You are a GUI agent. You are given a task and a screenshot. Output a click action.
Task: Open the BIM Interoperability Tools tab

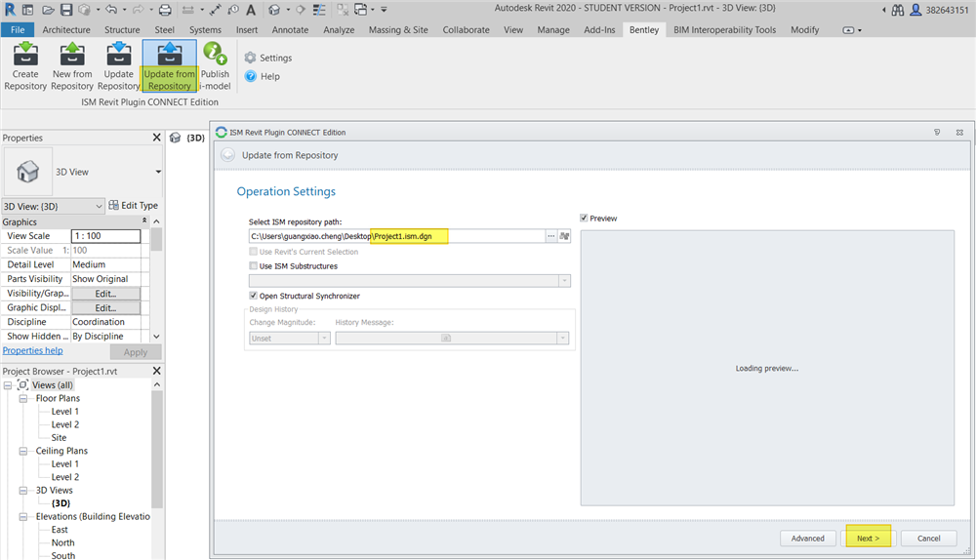click(x=724, y=30)
